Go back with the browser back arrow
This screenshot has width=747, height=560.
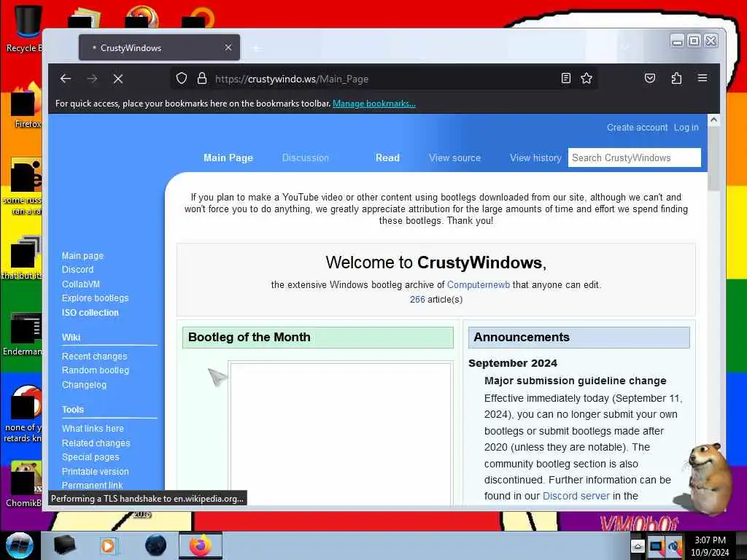66,79
